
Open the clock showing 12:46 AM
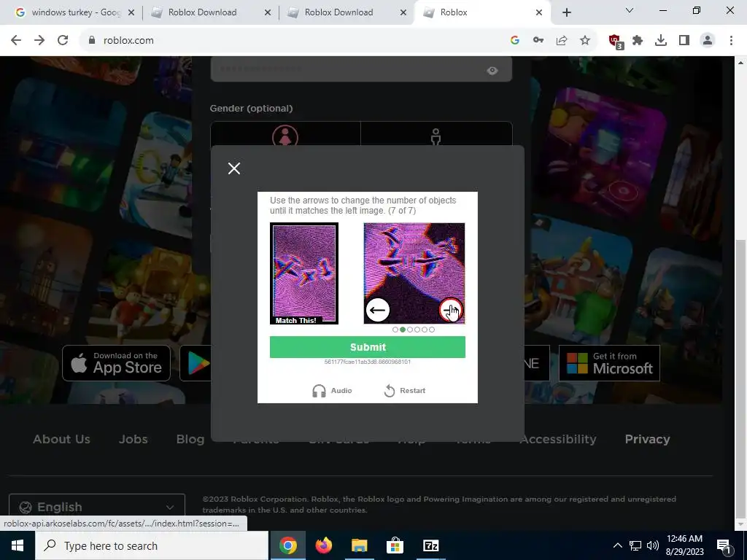[684, 545]
